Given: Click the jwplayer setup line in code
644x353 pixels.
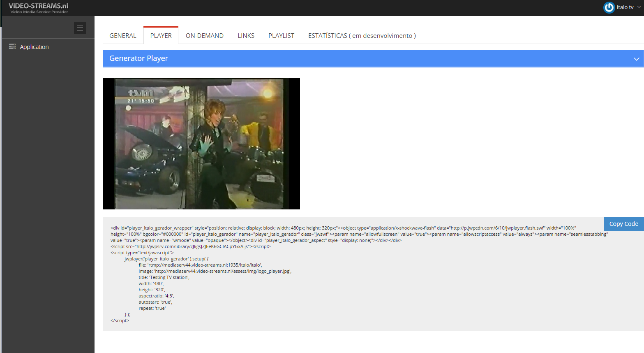Looking at the screenshot, I should click(x=166, y=259).
